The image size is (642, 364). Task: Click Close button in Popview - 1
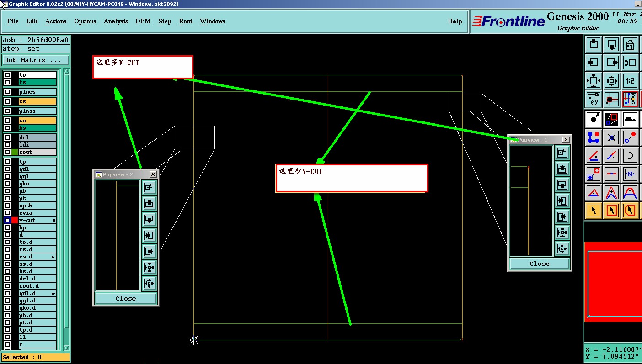point(540,264)
